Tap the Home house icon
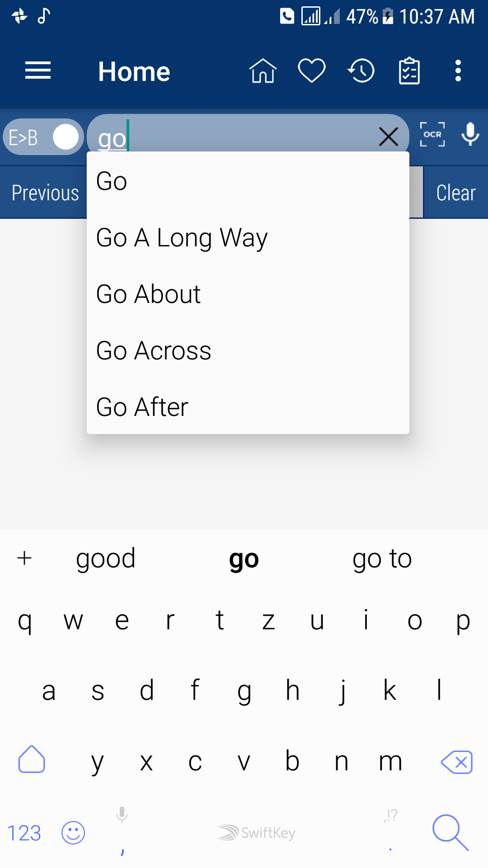This screenshot has height=868, width=488. point(263,71)
